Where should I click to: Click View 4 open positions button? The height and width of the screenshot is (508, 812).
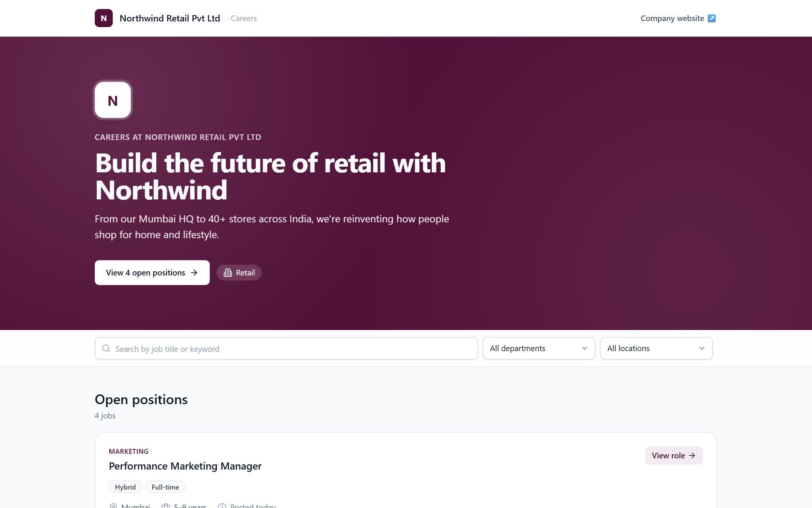point(152,273)
